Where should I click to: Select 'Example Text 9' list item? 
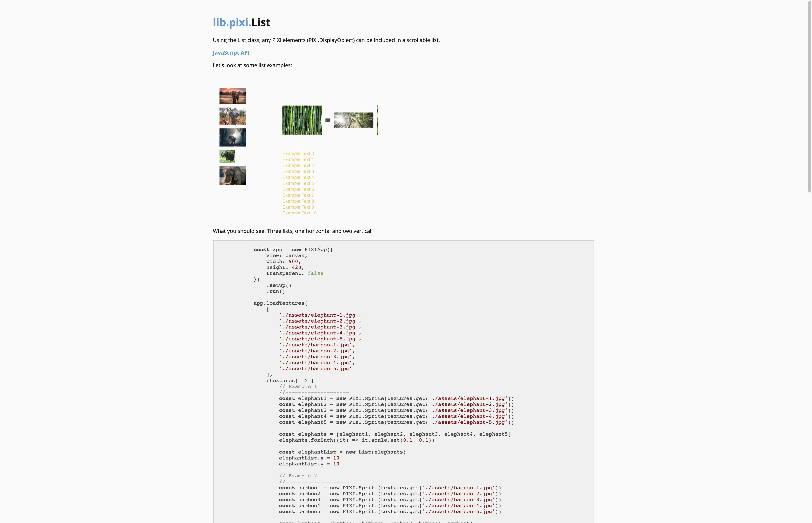pyautogui.click(x=298, y=207)
